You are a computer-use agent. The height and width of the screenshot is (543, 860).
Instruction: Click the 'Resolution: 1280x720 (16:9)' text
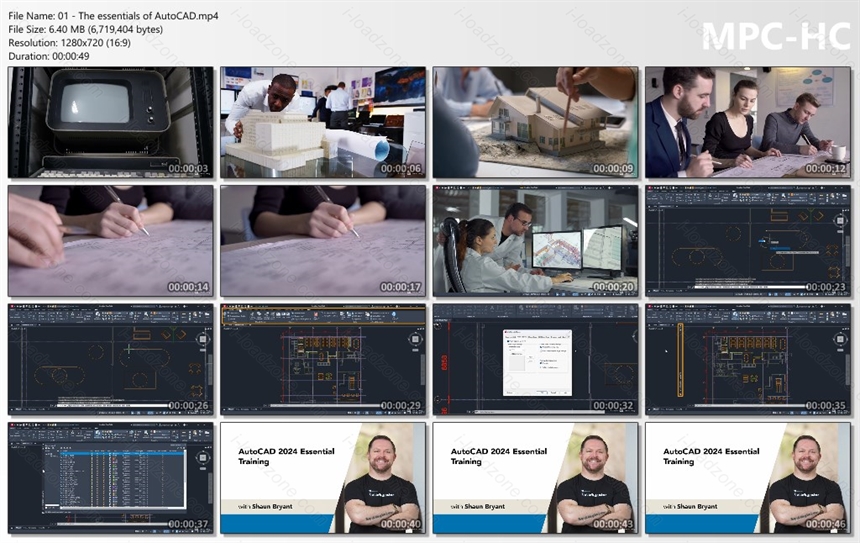(69, 43)
